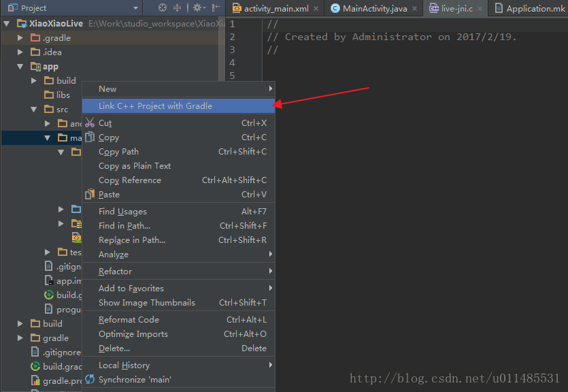The image size is (568, 392).
Task: Choose Optimize Imports
Action: click(179, 334)
